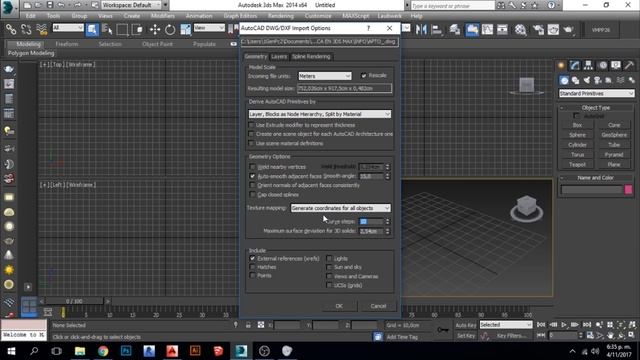Viewport: 640px width, 360px height.
Task: Open the Modify panel tab icon
Action: tap(575, 65)
